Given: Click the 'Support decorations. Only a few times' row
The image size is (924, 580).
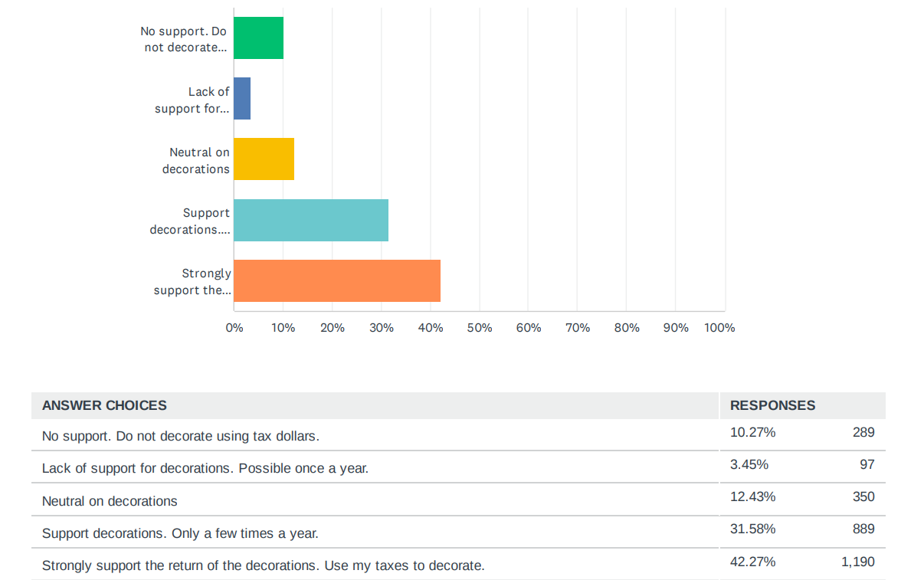Looking at the screenshot, I should (x=180, y=533).
